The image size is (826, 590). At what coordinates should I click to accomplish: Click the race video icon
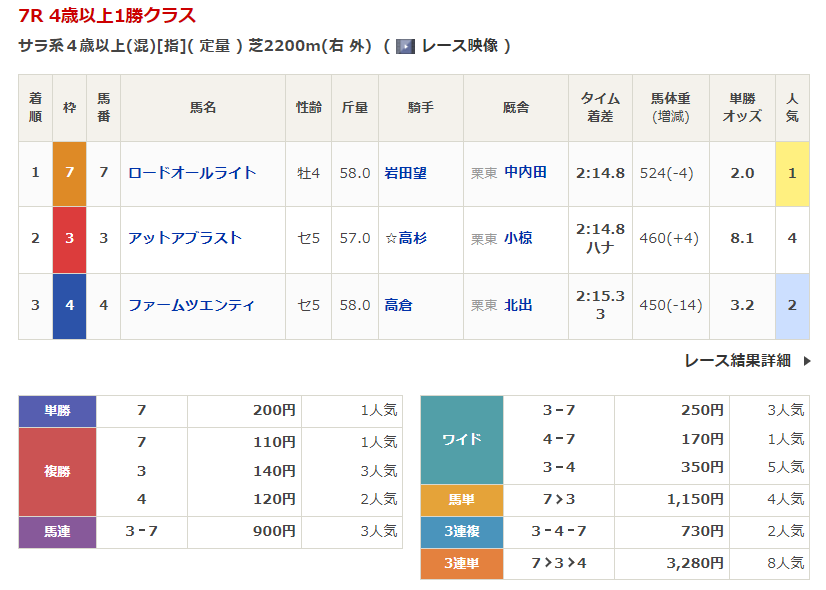click(x=405, y=46)
